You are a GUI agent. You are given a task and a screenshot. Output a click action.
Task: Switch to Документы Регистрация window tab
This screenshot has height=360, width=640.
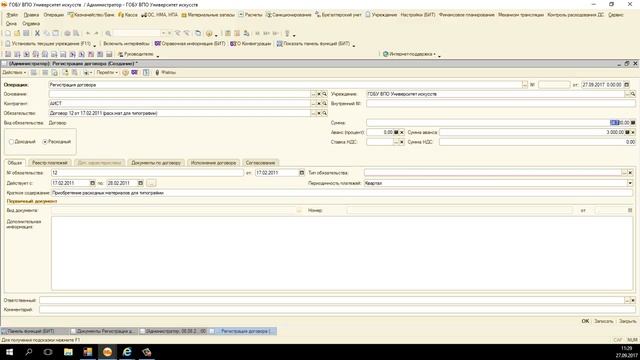(x=104, y=331)
